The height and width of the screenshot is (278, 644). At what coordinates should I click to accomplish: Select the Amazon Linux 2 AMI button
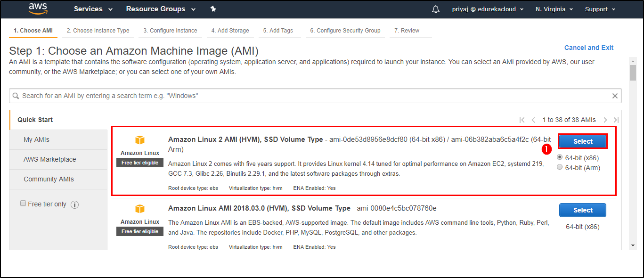(583, 141)
